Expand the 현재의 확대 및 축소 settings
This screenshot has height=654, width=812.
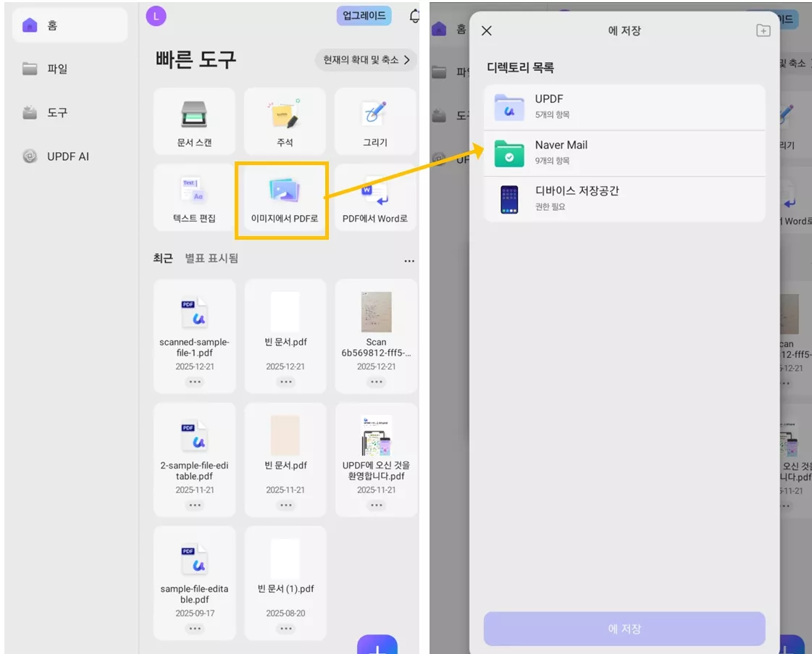pos(366,59)
